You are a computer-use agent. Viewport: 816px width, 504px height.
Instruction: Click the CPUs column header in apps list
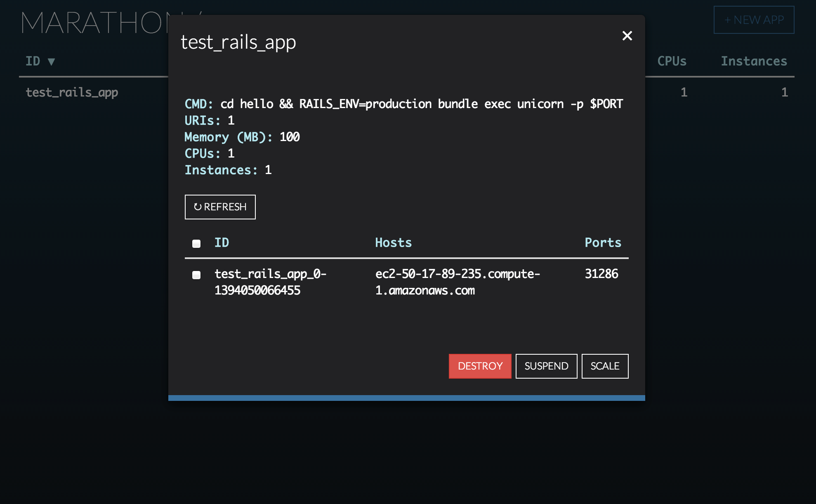click(672, 61)
